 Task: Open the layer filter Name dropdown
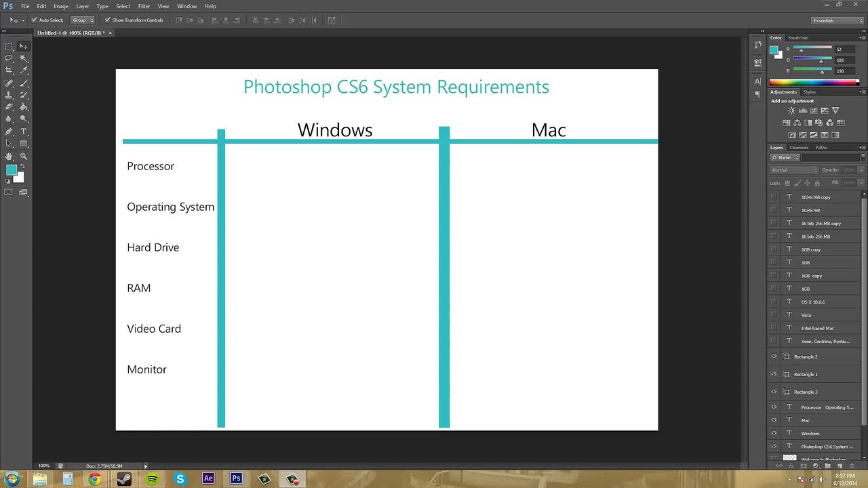pos(785,157)
